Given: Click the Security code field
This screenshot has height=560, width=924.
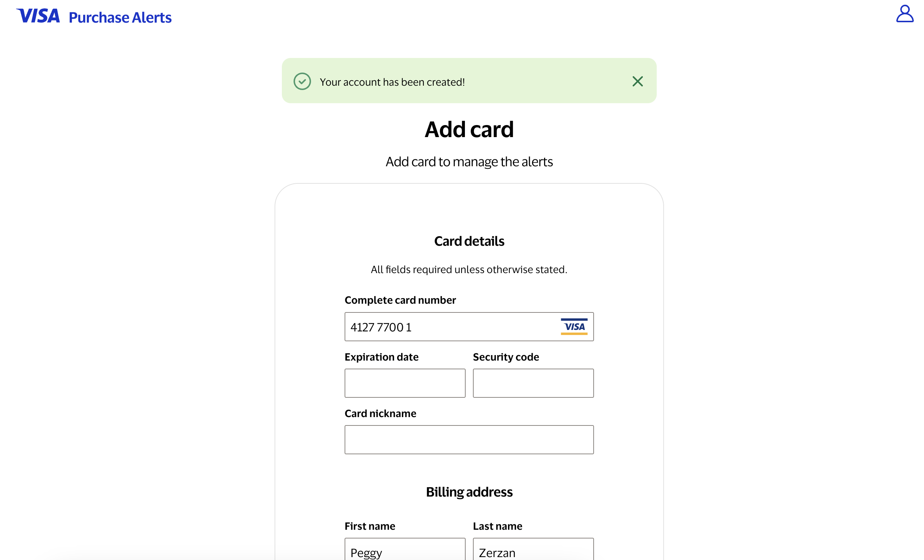Looking at the screenshot, I should (x=533, y=383).
